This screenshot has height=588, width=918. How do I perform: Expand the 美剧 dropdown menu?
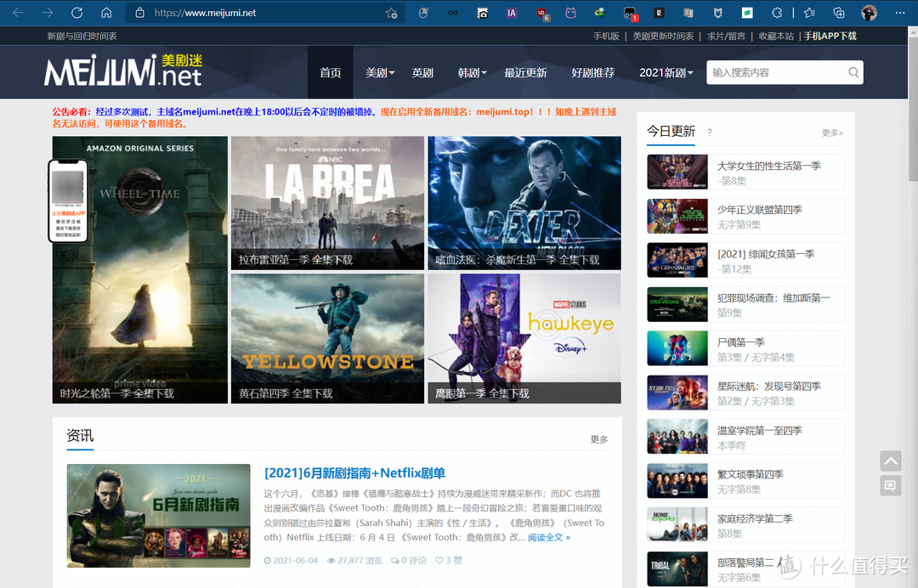pyautogui.click(x=380, y=72)
